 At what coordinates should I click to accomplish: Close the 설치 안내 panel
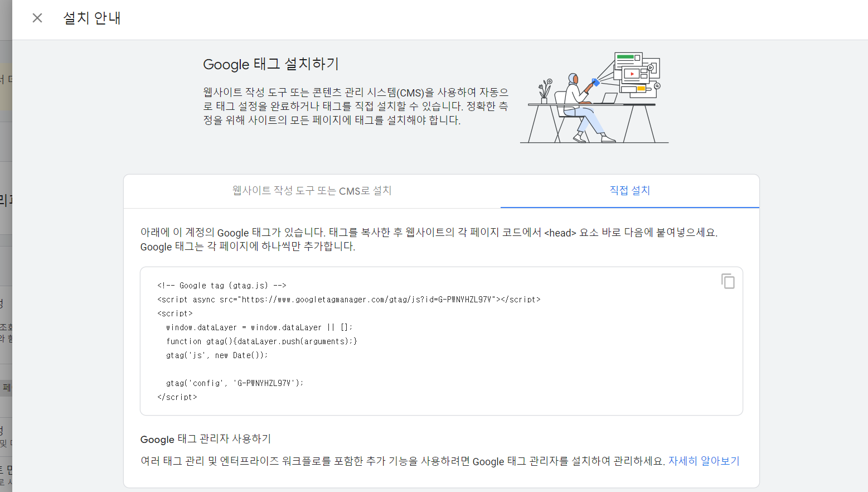click(x=37, y=18)
